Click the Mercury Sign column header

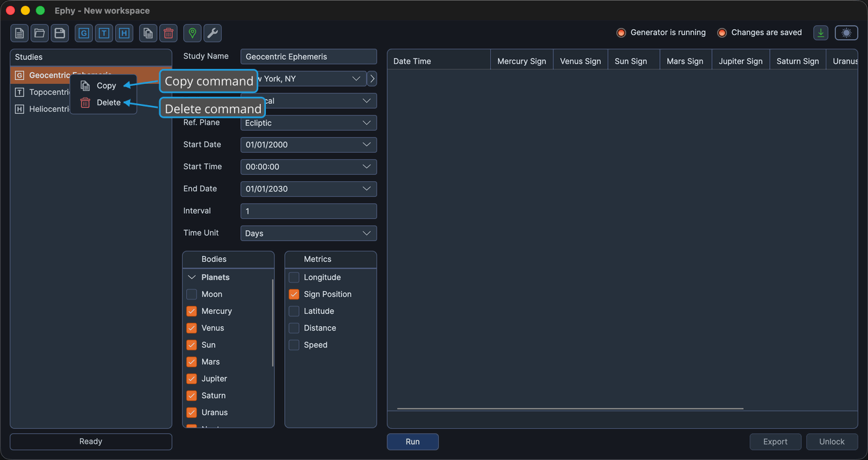tap(521, 61)
